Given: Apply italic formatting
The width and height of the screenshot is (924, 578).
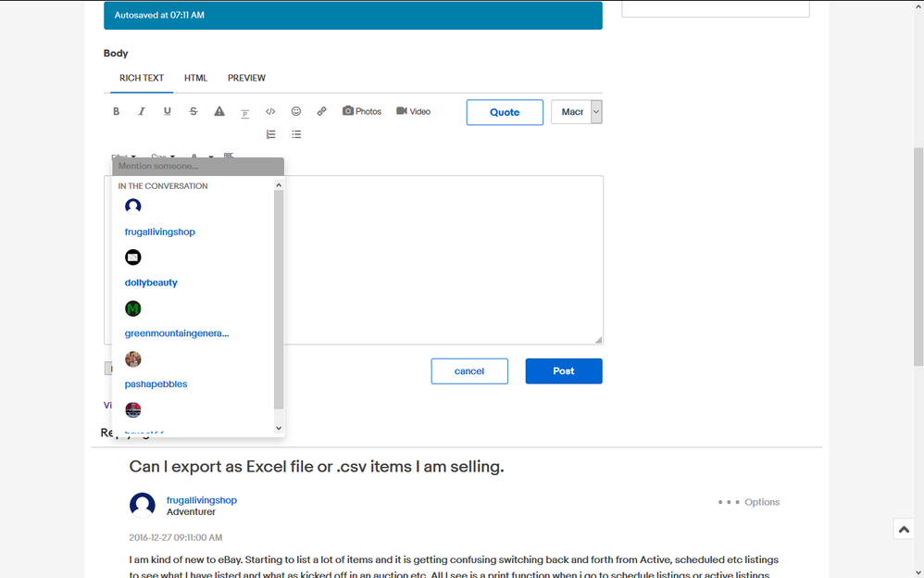Looking at the screenshot, I should (x=142, y=111).
